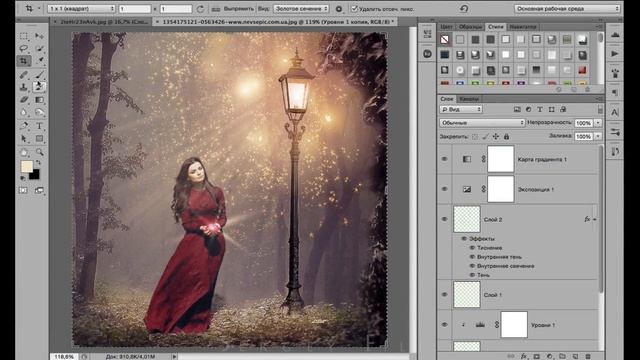
Task: Click rotate crop box button
Action: [200, 9]
